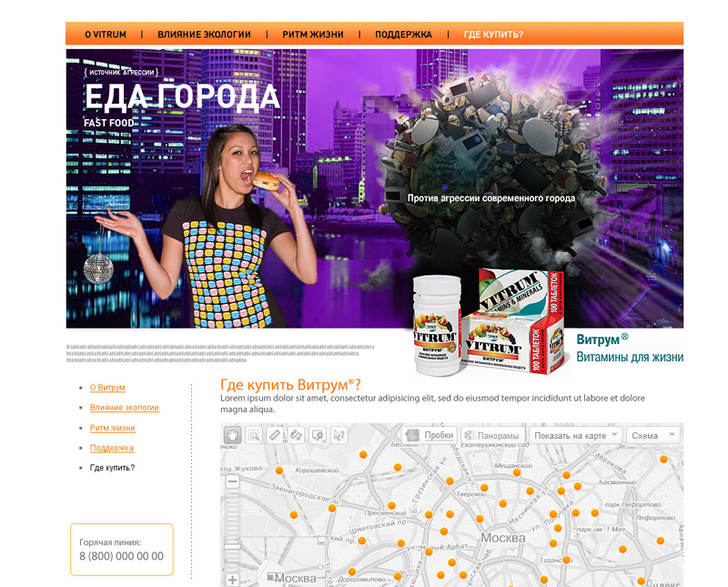Click the orange pin beside Басманный label
This screenshot has width=728, height=587.
(578, 486)
